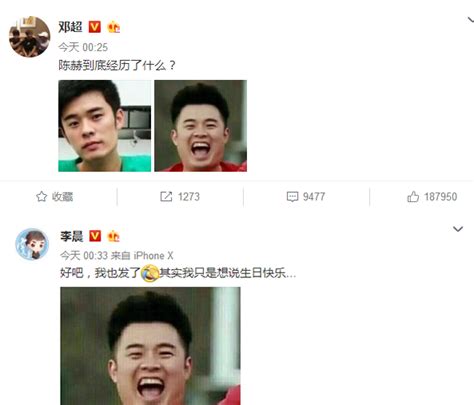Click the timestamp 今天 00:25
The image size is (474, 405).
83,47
